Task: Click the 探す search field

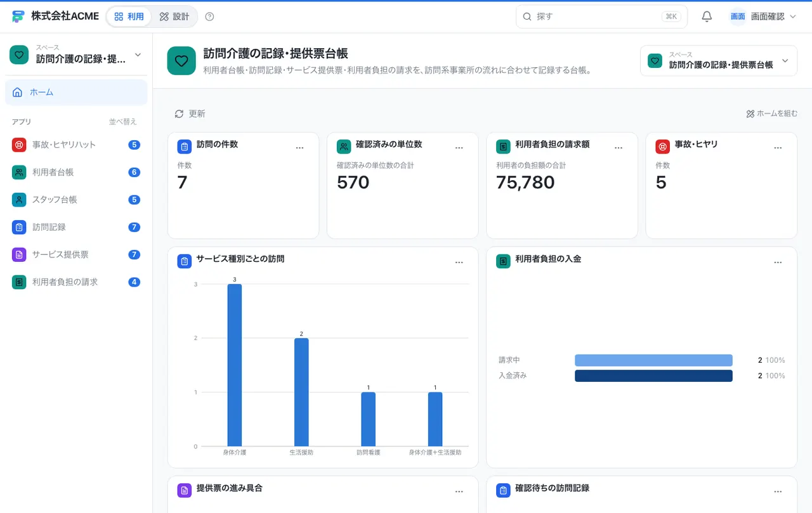Action: pos(601,16)
